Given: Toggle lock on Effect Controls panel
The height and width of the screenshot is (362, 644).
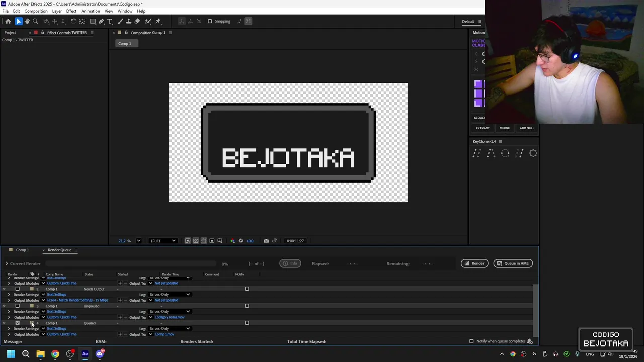Looking at the screenshot, I should click(x=43, y=33).
